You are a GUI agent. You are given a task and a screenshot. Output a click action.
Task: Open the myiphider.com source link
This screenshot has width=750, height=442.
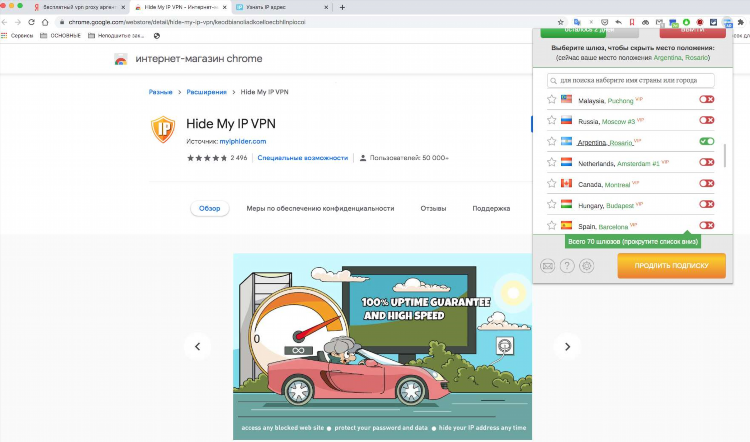[x=243, y=142]
